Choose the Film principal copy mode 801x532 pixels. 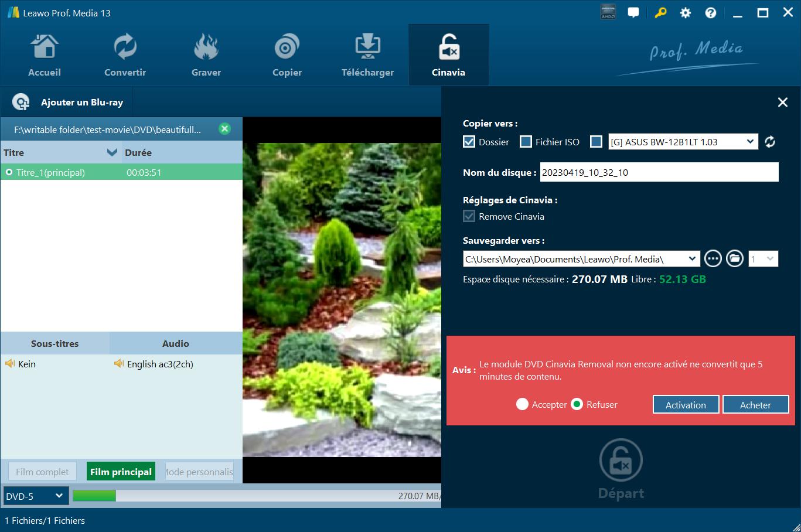point(121,472)
